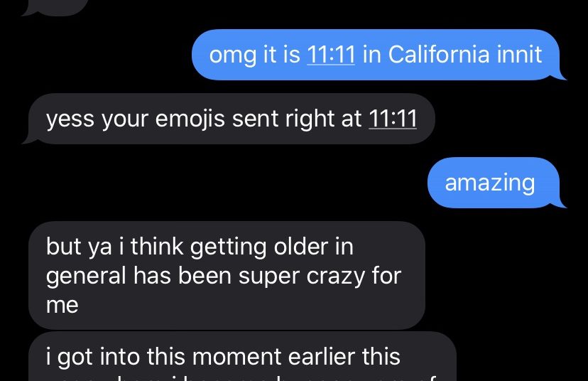Screen dimensions: 588x381
Task: Tap the "i got into this moment" message
Action: pyautogui.click(x=242, y=357)
